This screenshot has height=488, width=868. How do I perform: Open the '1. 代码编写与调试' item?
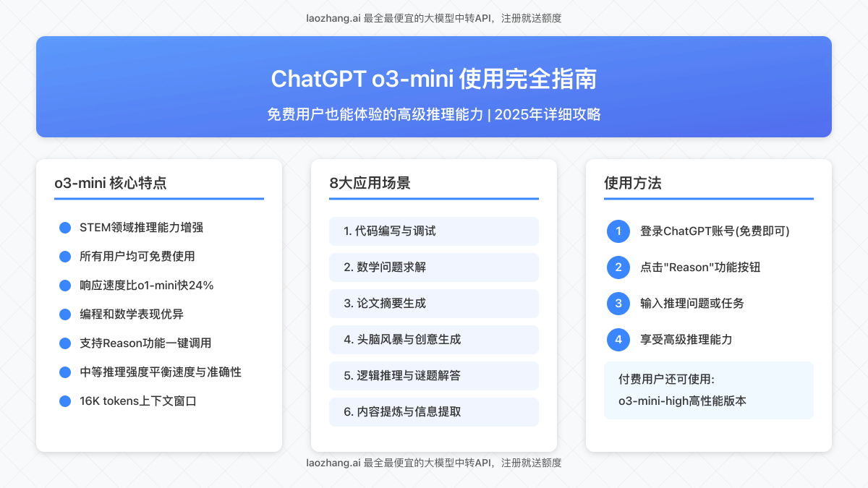click(x=434, y=231)
